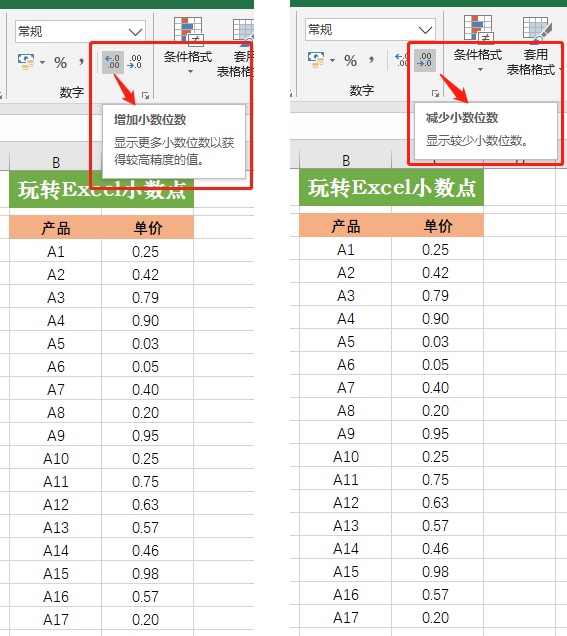567x636 pixels.
Task: Select A7 price 0.40 in right screenshot
Action: 436,388
